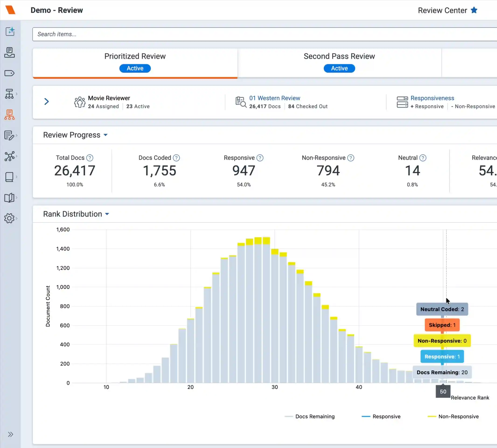The image size is (497, 448).
Task: Click the Total Docs value 26,417
Action: point(75,171)
